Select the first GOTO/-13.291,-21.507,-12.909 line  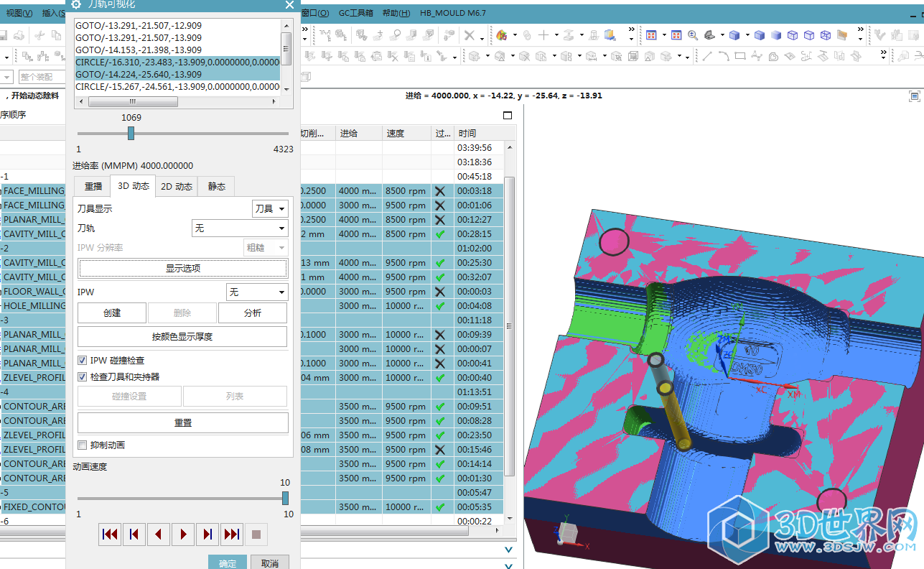click(177, 25)
